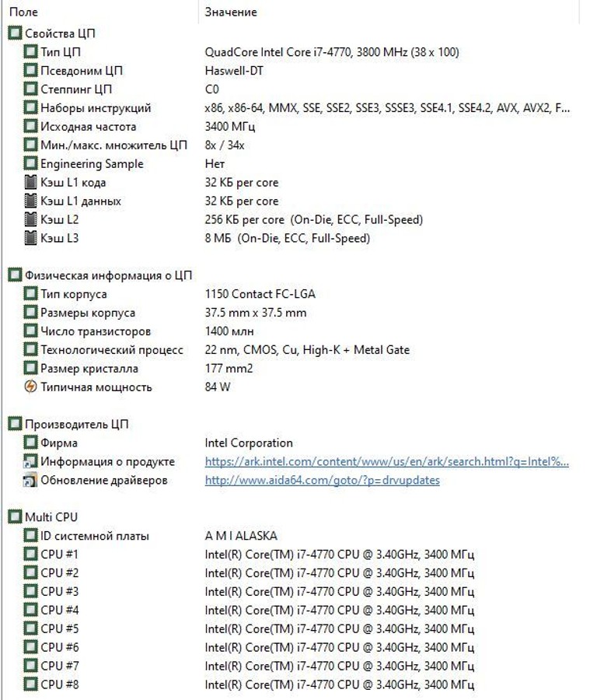Click the icon beside Тип ЦП
The height and width of the screenshot is (700, 597).
click(30, 52)
